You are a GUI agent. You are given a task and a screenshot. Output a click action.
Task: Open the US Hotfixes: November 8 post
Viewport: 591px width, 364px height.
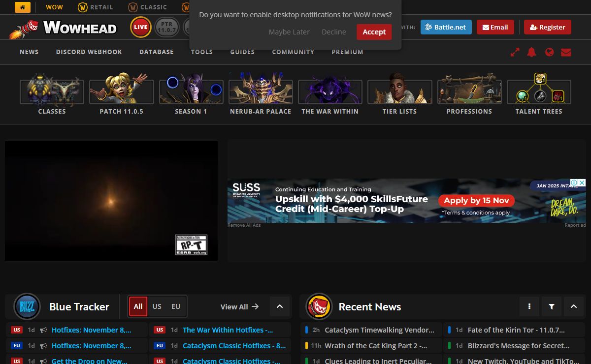92,330
